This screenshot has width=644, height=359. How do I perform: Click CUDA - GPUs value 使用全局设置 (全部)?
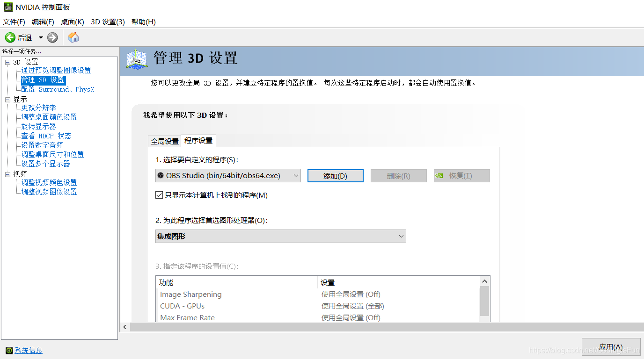pyautogui.click(x=353, y=306)
